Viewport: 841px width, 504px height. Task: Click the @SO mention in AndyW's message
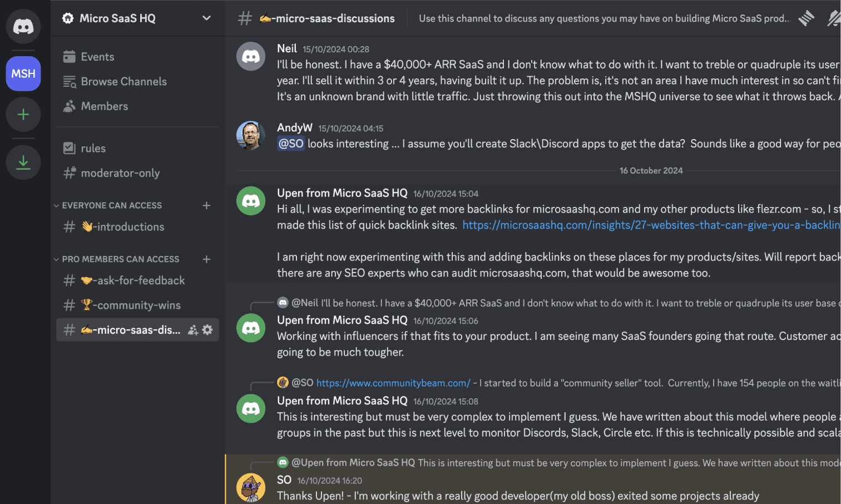pos(291,144)
